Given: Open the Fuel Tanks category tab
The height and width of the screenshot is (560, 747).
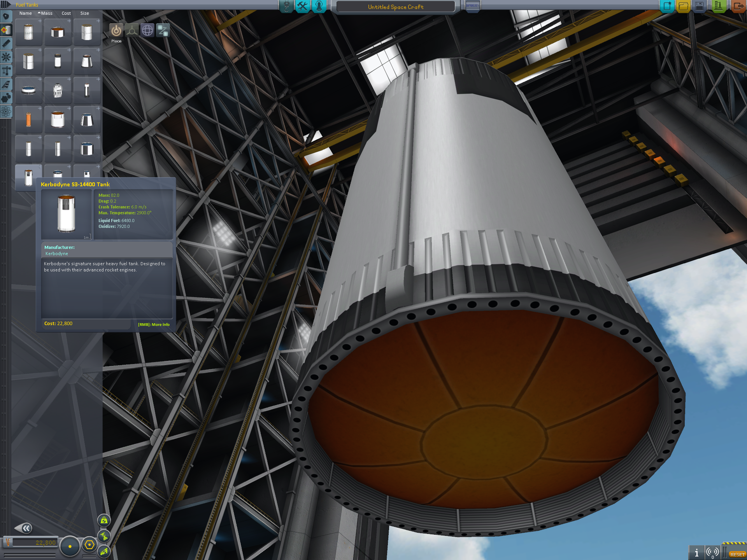Looking at the screenshot, I should tap(6, 30).
